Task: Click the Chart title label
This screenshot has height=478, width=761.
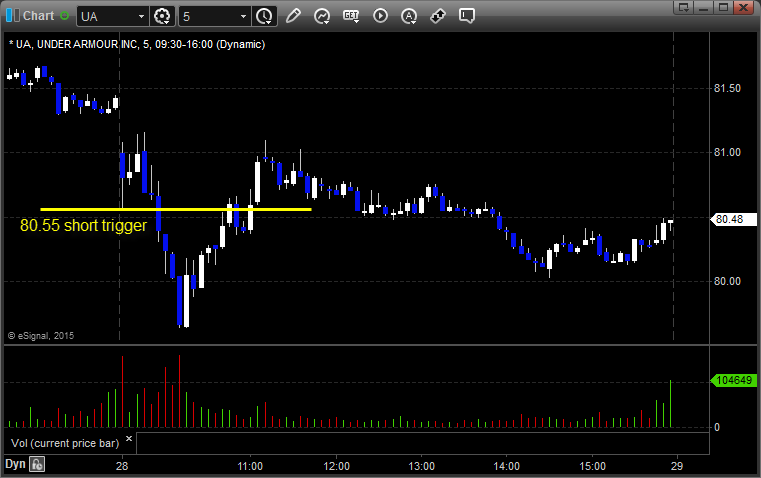Action: (38, 16)
